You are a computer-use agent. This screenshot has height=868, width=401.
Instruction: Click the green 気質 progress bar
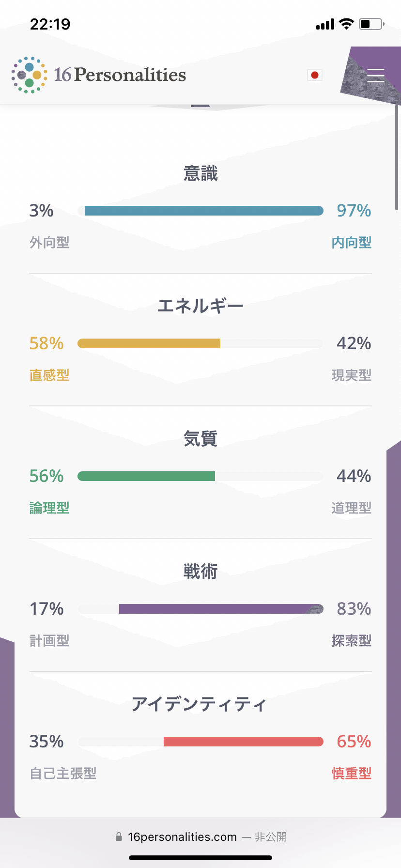[146, 476]
